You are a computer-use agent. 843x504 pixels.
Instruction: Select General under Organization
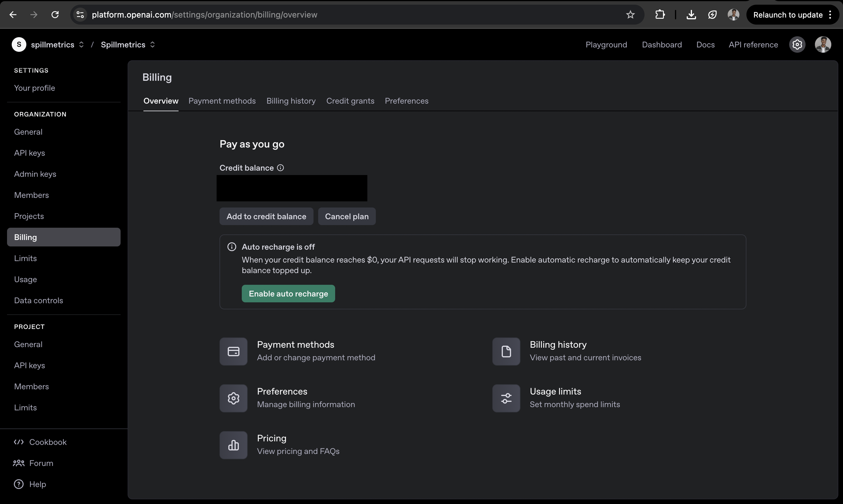28,132
